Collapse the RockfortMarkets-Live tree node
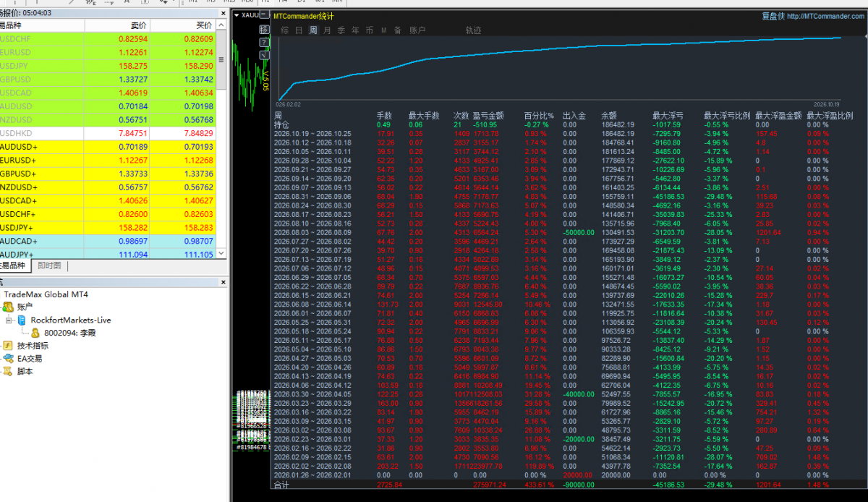This screenshot has width=868, height=502. tap(9, 320)
